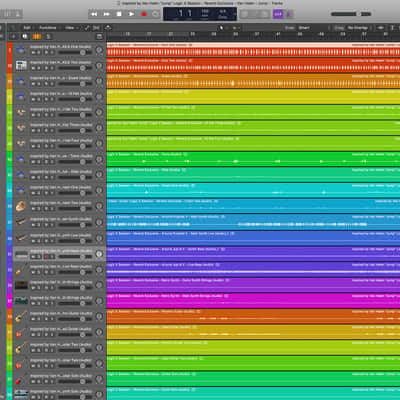Click the global solo S button above track list
400x400 pixels.
(48, 36)
